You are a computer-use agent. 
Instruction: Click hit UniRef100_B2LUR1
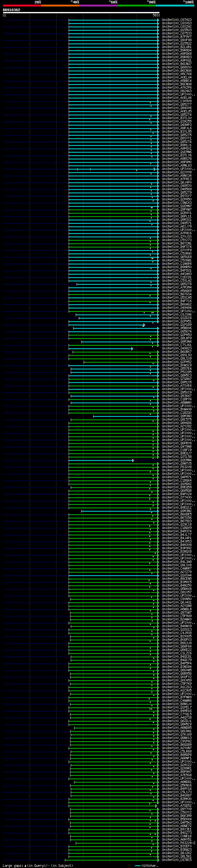tap(176, 47)
